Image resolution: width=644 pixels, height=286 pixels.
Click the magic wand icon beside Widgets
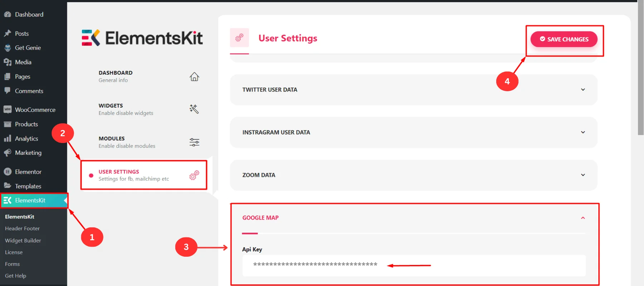[x=194, y=109]
